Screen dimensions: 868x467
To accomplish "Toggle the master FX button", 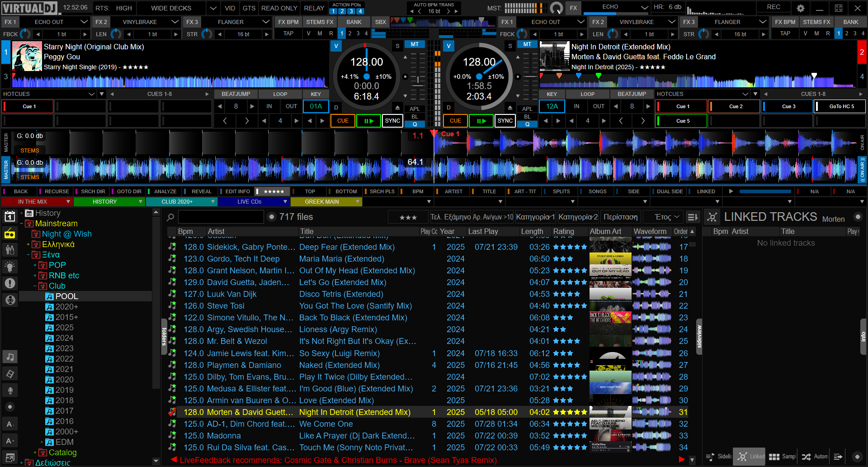I will tap(573, 8).
